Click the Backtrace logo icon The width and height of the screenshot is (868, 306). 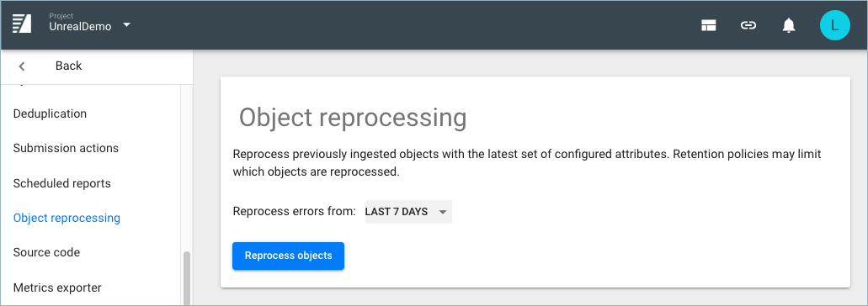pos(22,24)
